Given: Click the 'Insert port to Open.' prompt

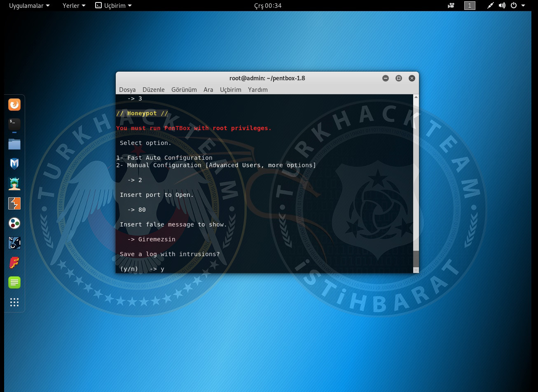Looking at the screenshot, I should point(157,195).
